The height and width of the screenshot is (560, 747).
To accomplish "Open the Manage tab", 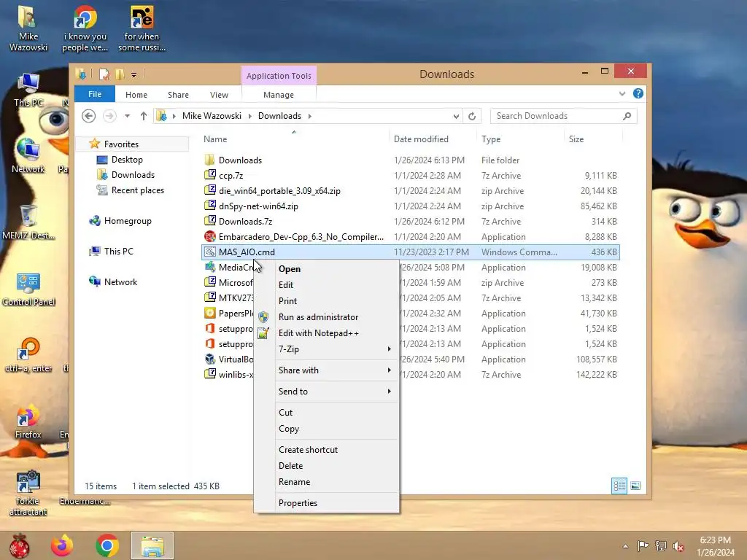I will coord(279,95).
